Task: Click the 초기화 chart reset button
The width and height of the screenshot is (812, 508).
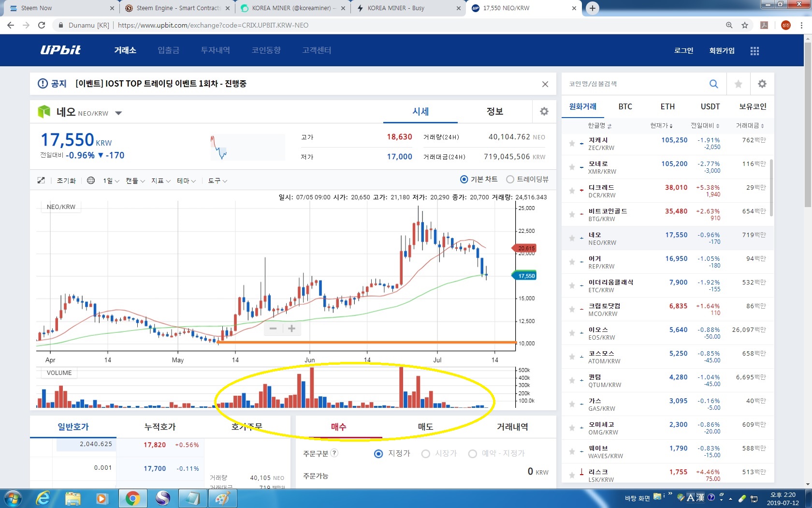Action: point(66,181)
